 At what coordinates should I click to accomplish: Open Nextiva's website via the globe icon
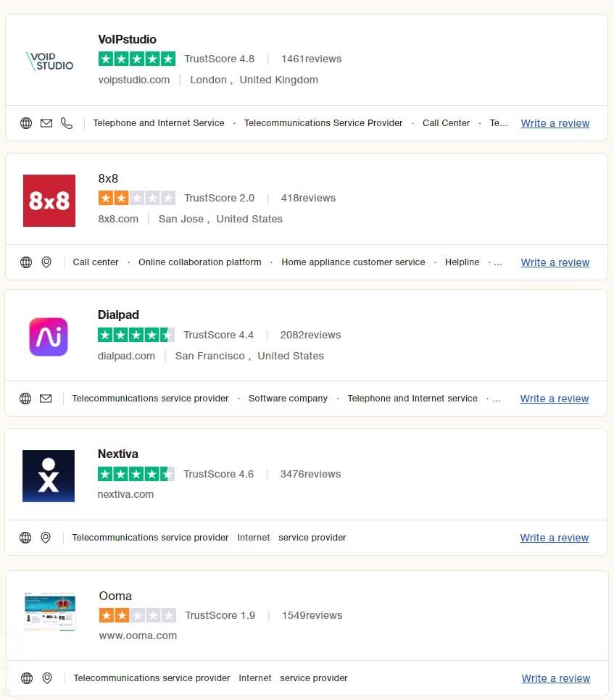pos(26,538)
